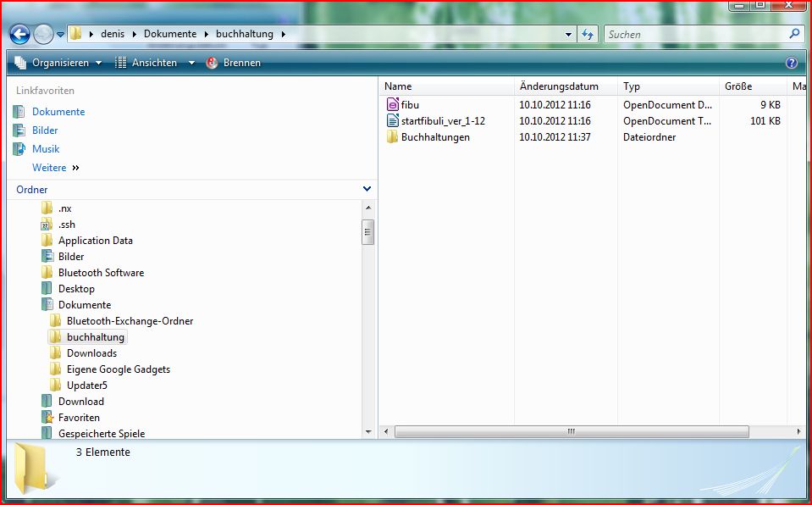
Task: Open the address bar history dropdown
Action: (569, 35)
